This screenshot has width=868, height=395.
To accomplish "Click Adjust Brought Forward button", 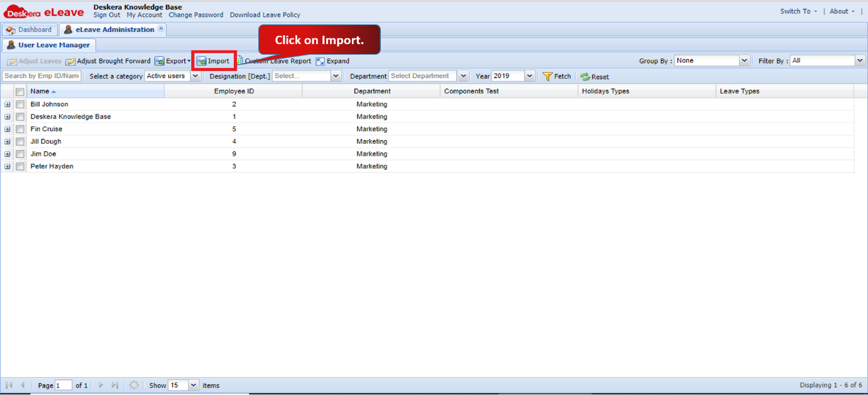I will tap(108, 61).
